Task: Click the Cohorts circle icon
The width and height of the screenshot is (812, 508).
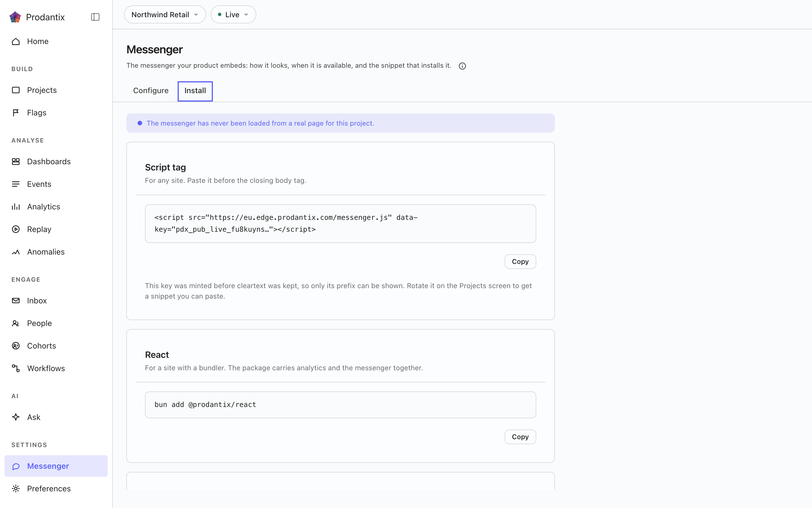Action: 16,346
